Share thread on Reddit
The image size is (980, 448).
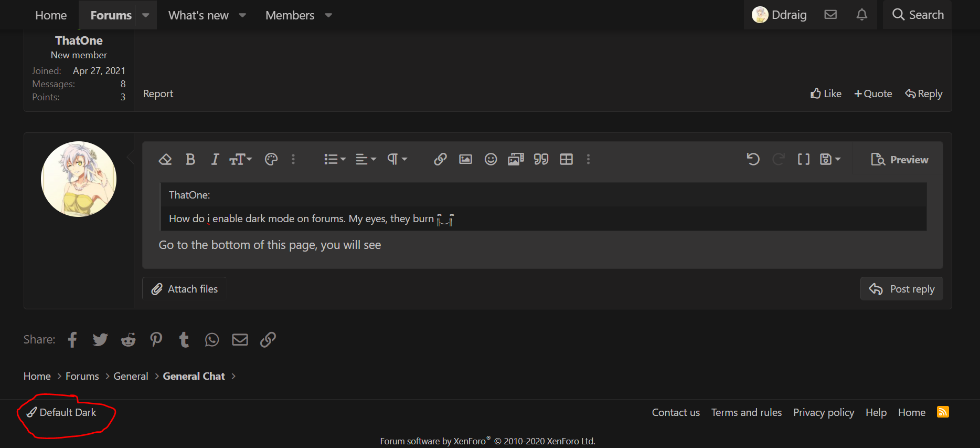tap(128, 340)
